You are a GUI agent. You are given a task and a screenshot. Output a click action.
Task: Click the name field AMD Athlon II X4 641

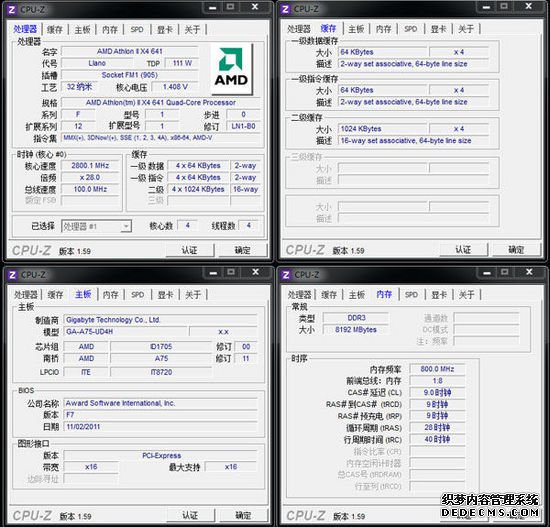click(130, 51)
